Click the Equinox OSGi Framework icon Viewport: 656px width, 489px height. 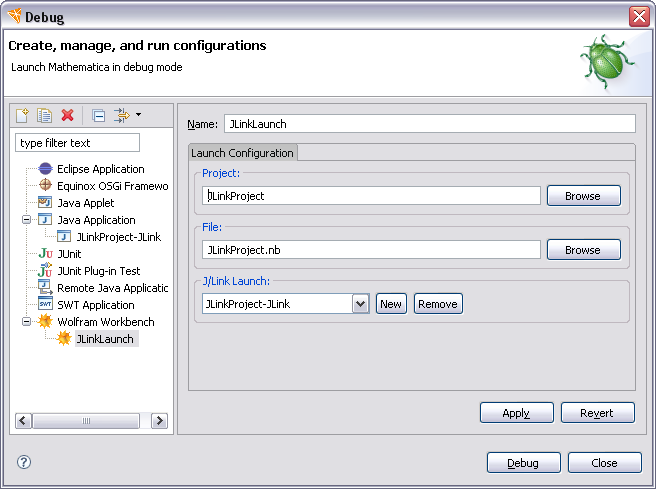(45, 185)
